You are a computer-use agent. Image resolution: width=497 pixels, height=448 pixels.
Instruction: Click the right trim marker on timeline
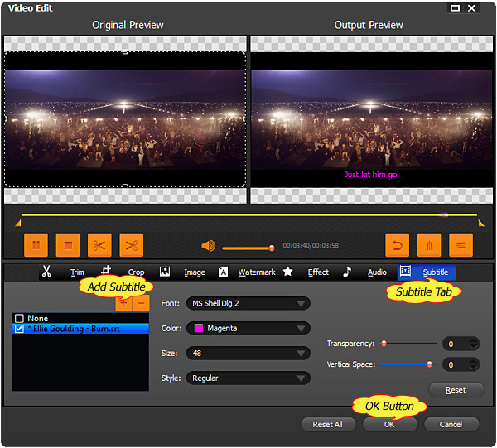click(481, 224)
